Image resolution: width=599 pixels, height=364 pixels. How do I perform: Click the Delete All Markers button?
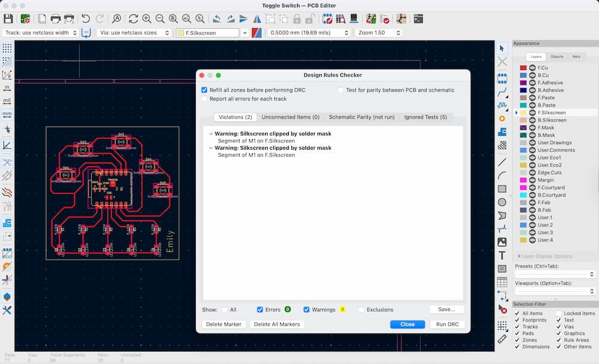tap(277, 324)
